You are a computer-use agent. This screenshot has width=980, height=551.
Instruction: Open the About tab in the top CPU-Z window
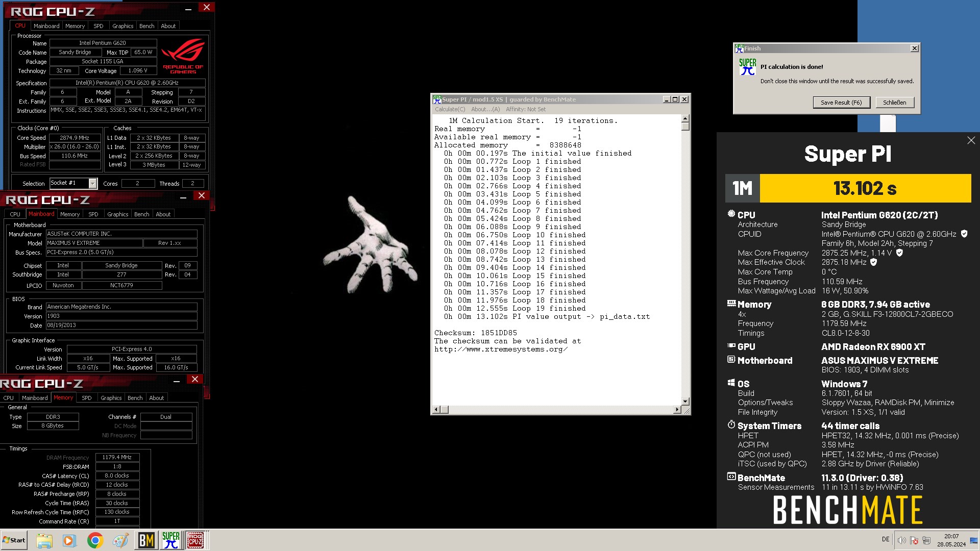coord(168,26)
